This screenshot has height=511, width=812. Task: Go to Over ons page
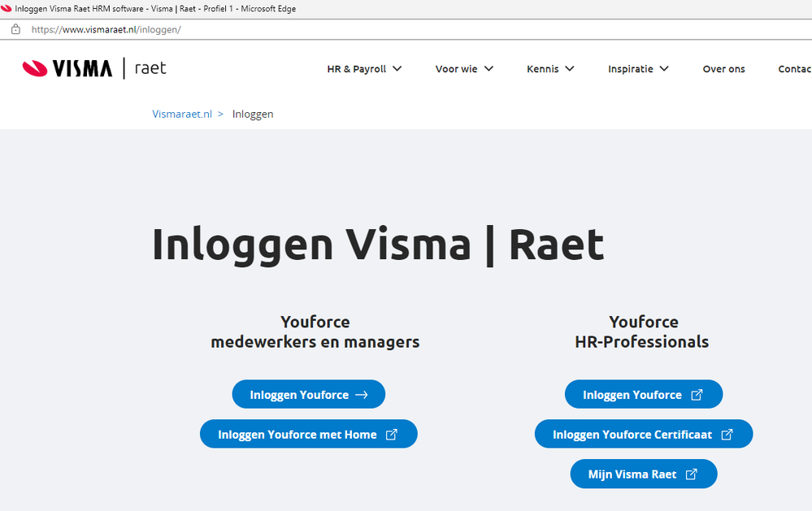pos(723,69)
